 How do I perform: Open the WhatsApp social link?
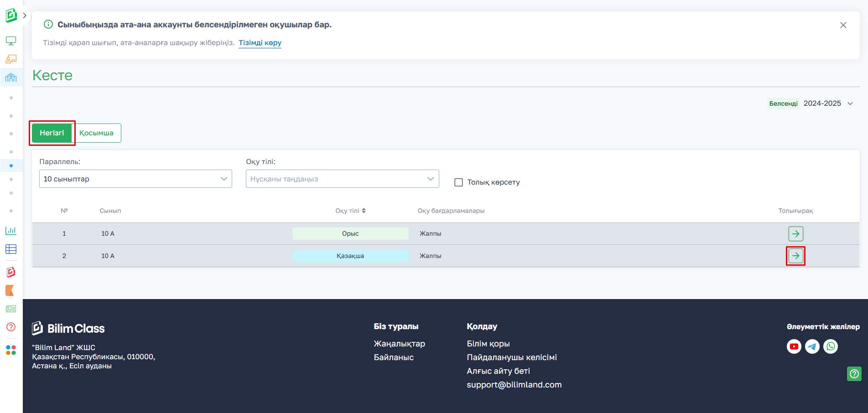click(x=831, y=346)
